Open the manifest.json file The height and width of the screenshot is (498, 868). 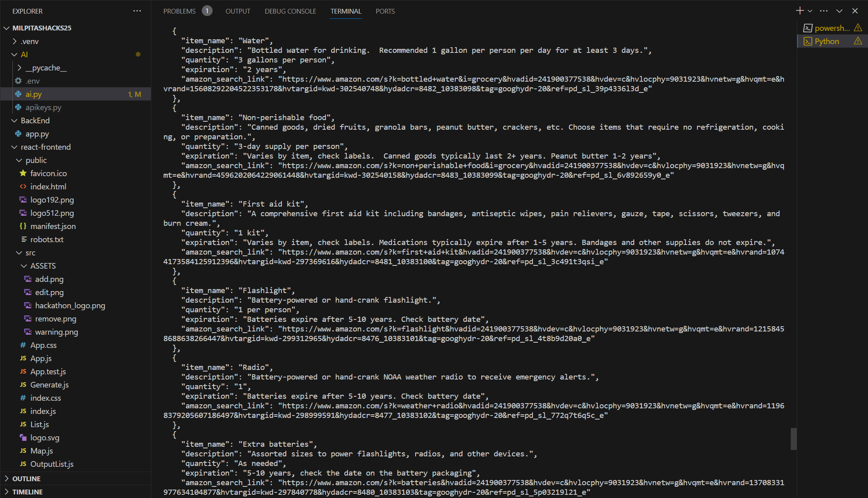(53, 226)
